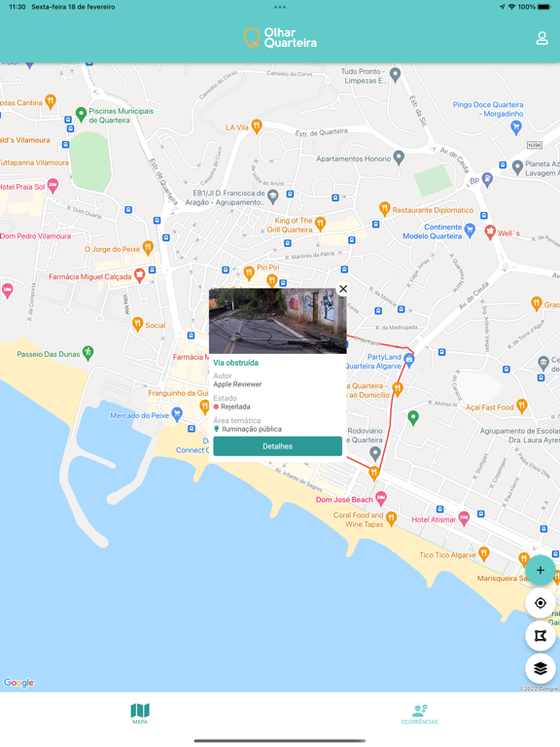Click the Via obstruída title
This screenshot has height=747, width=560.
point(235,363)
